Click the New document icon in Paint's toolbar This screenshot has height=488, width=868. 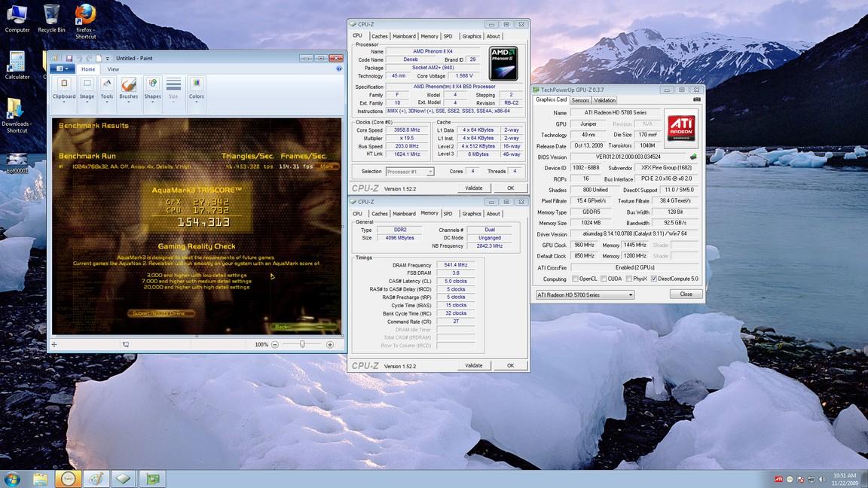[99, 58]
